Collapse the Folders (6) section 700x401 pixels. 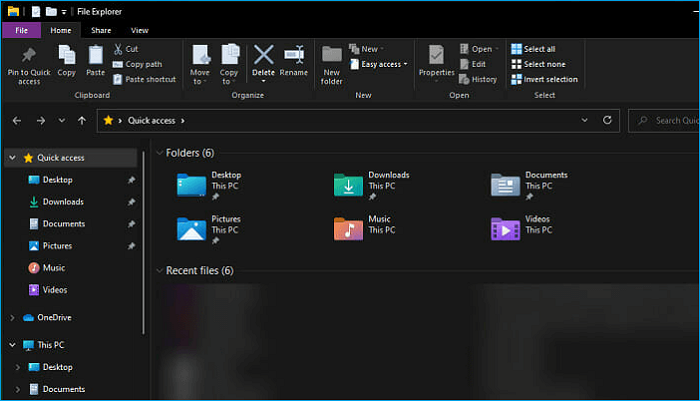point(159,153)
